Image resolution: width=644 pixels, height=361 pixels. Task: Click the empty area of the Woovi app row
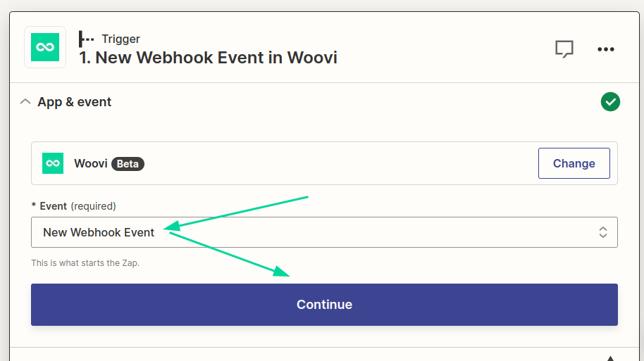pyautogui.click(x=338, y=163)
